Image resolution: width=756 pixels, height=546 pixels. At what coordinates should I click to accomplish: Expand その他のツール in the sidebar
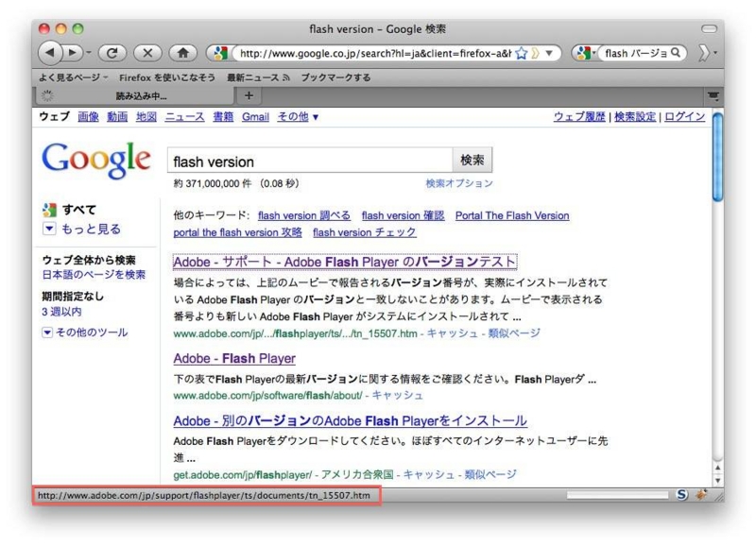click(85, 332)
